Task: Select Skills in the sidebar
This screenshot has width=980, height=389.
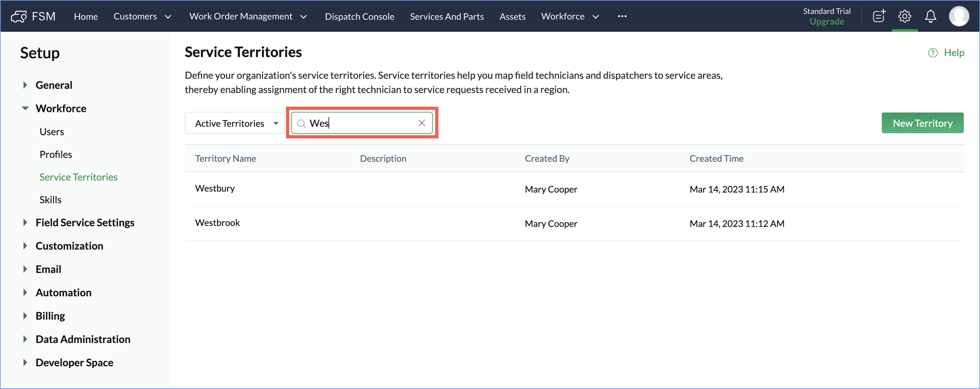Action: coord(50,200)
